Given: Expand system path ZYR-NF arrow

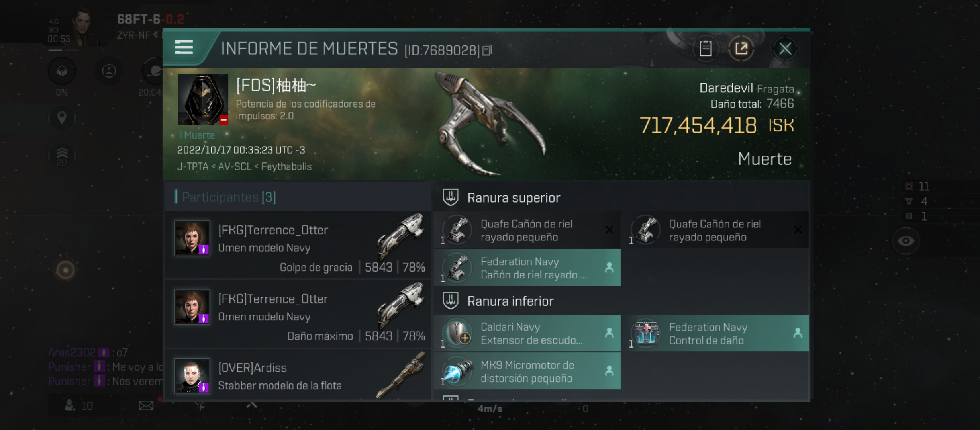Looking at the screenshot, I should click(156, 35).
